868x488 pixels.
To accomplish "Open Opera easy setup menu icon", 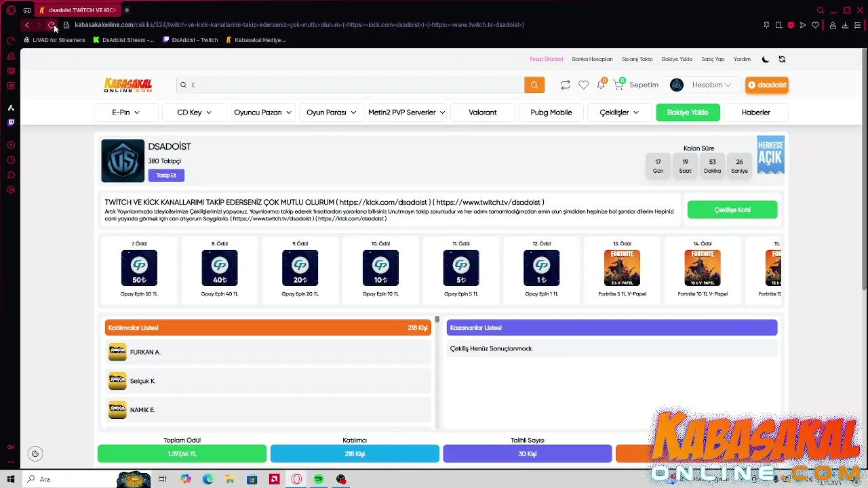I will coord(858,25).
